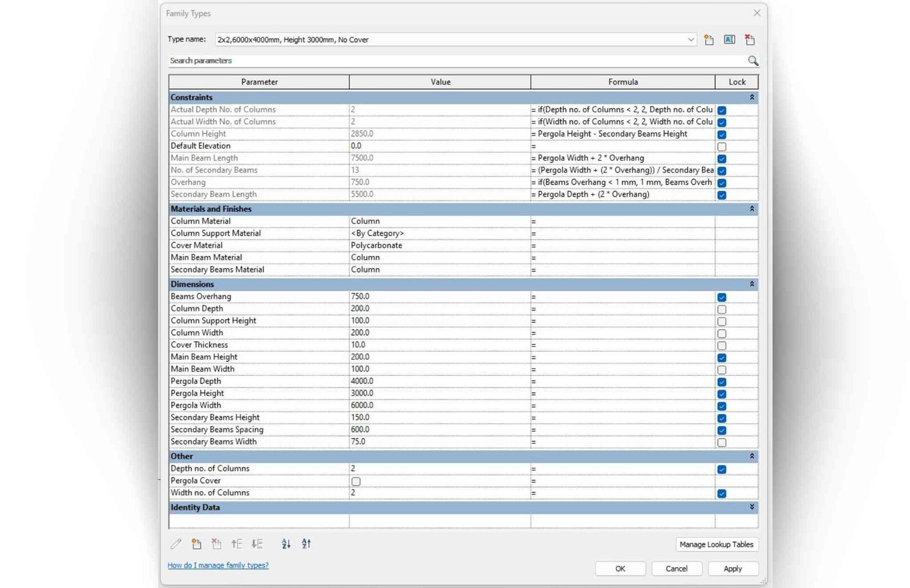
Task: Click the search magnifier icon
Action: pos(753,60)
